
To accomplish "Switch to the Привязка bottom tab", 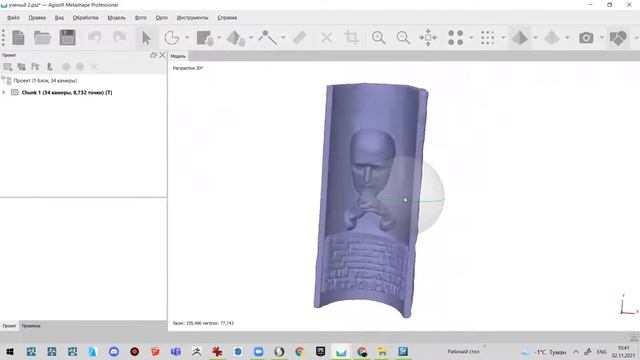I will 31,326.
